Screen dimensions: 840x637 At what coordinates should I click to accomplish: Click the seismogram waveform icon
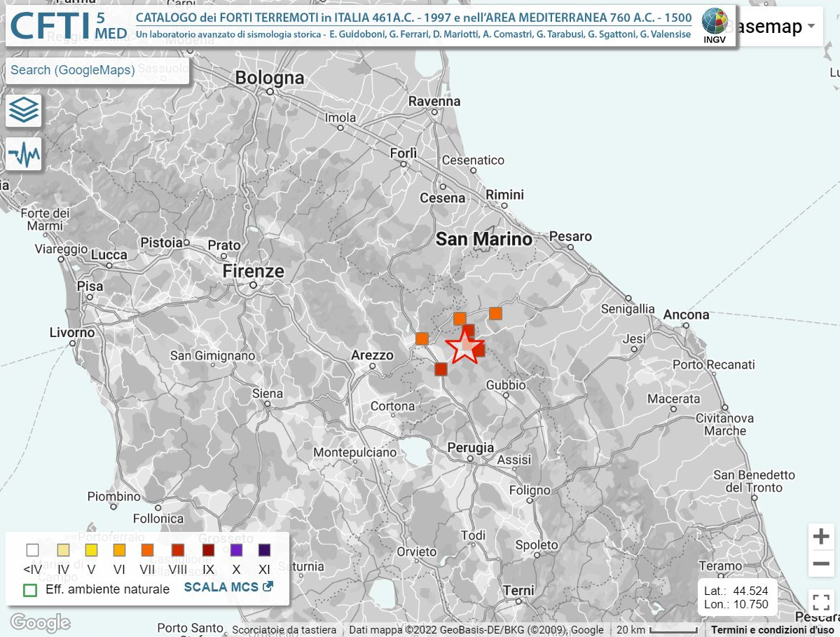coord(24,154)
